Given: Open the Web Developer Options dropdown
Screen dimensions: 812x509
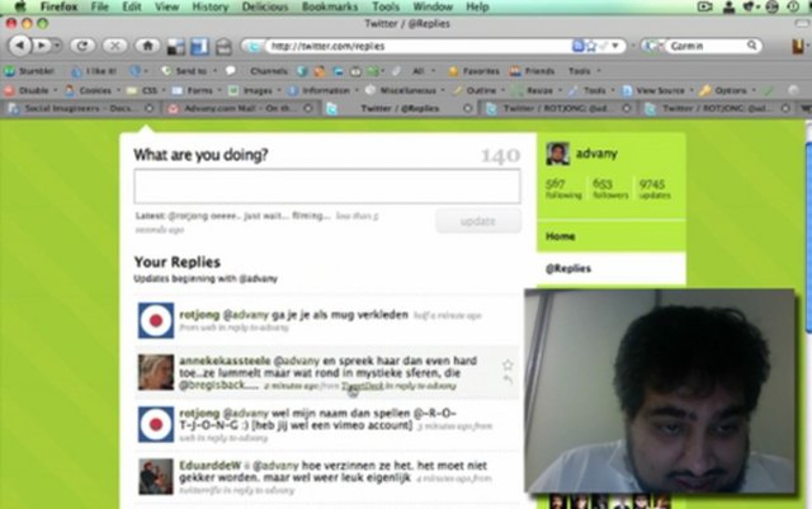Looking at the screenshot, I should pos(727,90).
